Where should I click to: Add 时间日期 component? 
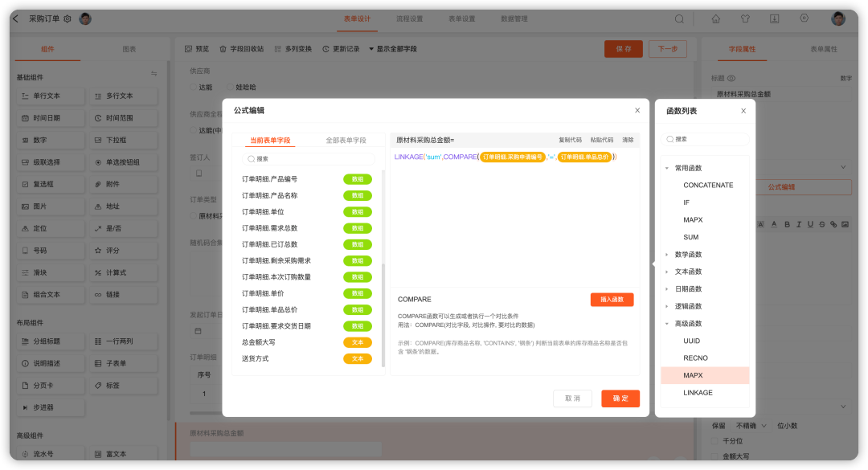point(51,118)
